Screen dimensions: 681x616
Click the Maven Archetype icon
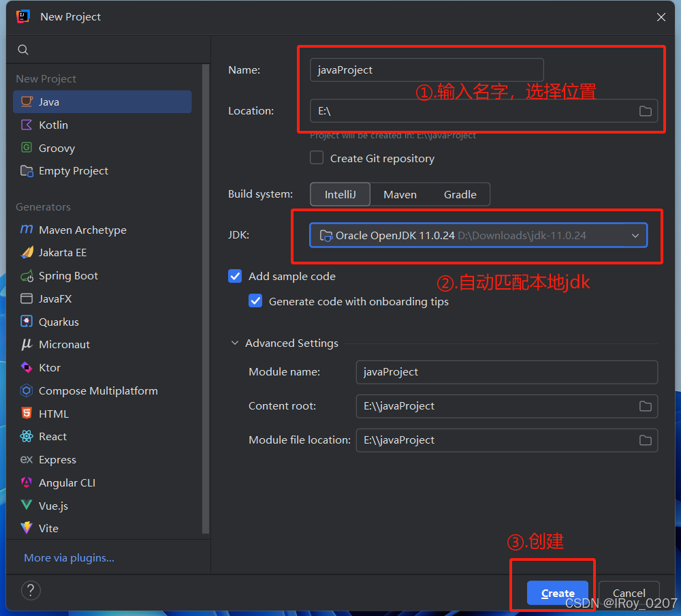point(27,230)
